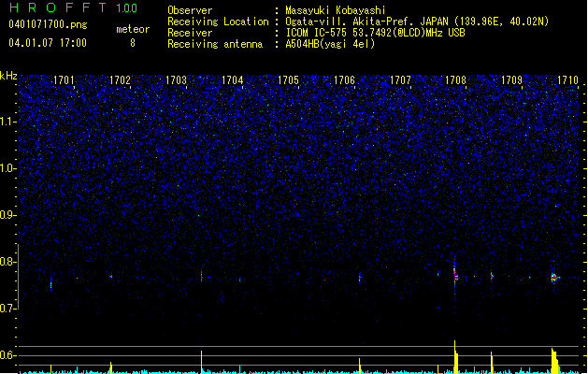This screenshot has width=588, height=374.
Task: Click the 1.1 kHz frequency label
Action: 7,122
